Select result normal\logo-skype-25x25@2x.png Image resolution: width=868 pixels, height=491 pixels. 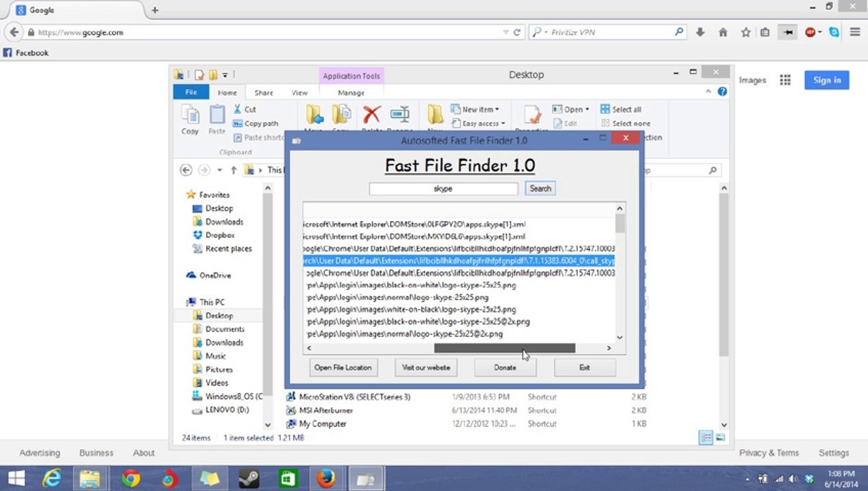[x=404, y=334]
